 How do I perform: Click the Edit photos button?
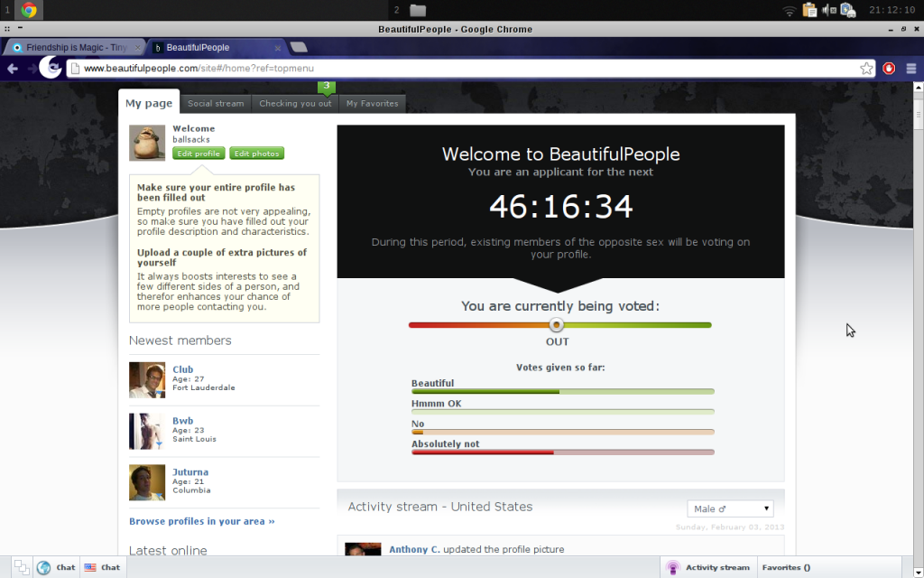tap(257, 154)
